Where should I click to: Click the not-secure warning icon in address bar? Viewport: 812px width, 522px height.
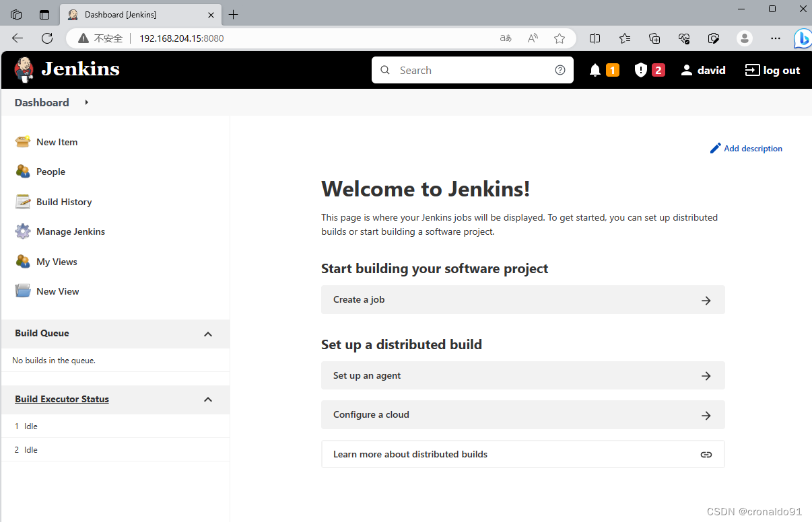click(x=83, y=38)
